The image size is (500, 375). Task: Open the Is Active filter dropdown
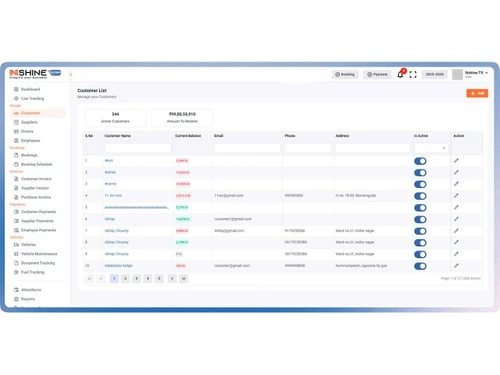pos(431,148)
